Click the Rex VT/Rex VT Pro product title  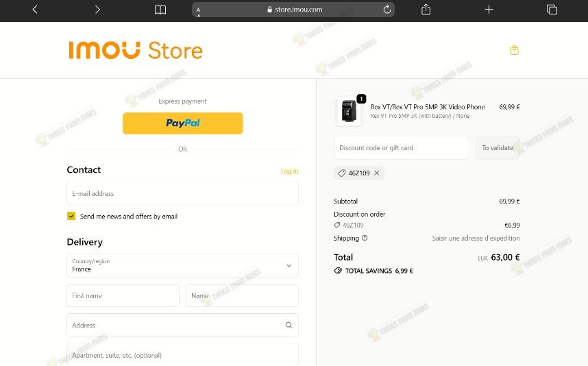coord(428,107)
